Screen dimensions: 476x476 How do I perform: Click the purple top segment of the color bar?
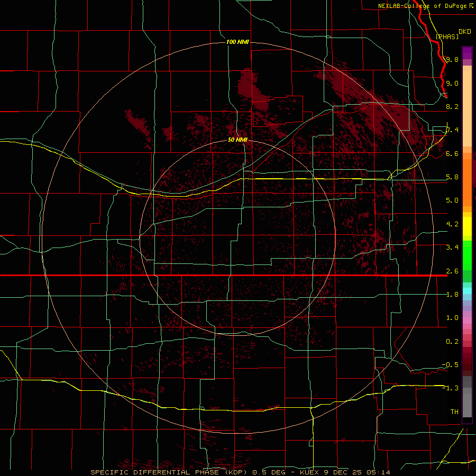tap(467, 53)
